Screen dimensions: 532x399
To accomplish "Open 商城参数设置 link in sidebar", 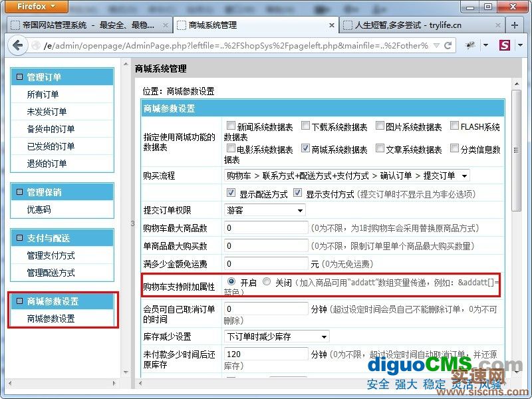I will pyautogui.click(x=51, y=319).
